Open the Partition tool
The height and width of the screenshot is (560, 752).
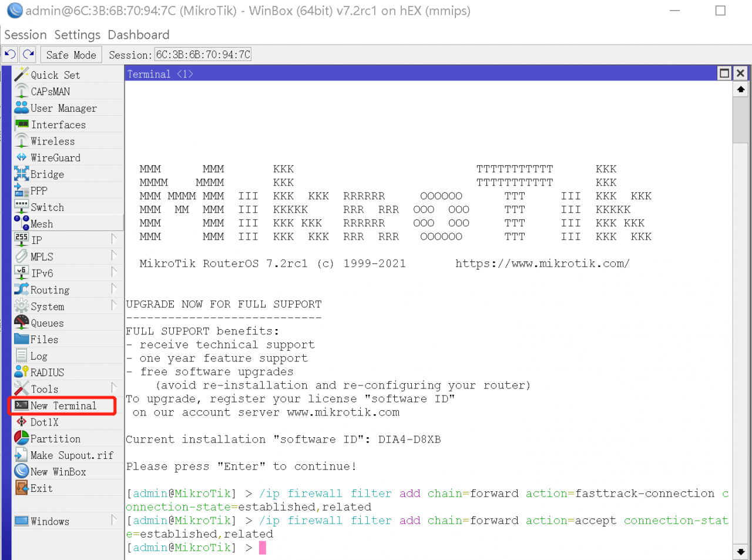(54, 438)
